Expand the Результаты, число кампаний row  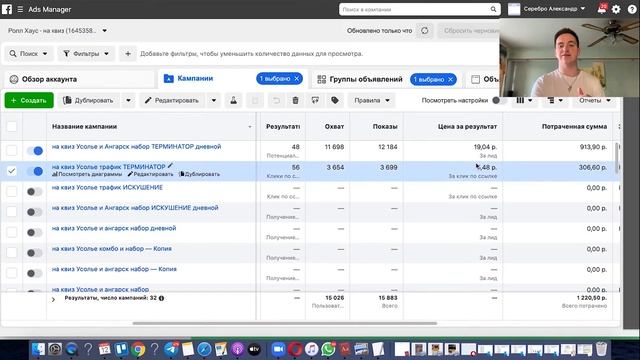coord(53,299)
